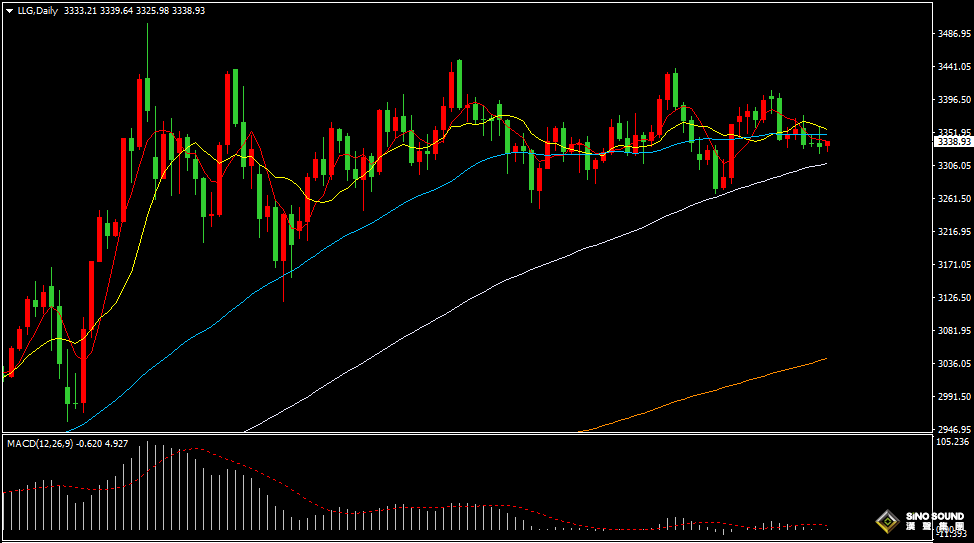
Task: Click the 2946.95 price axis label
Action: click(954, 429)
